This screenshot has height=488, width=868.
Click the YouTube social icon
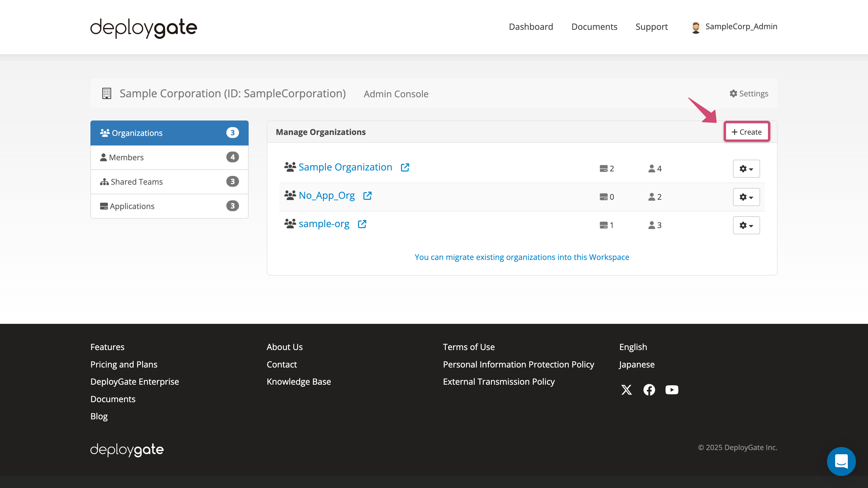tap(671, 390)
